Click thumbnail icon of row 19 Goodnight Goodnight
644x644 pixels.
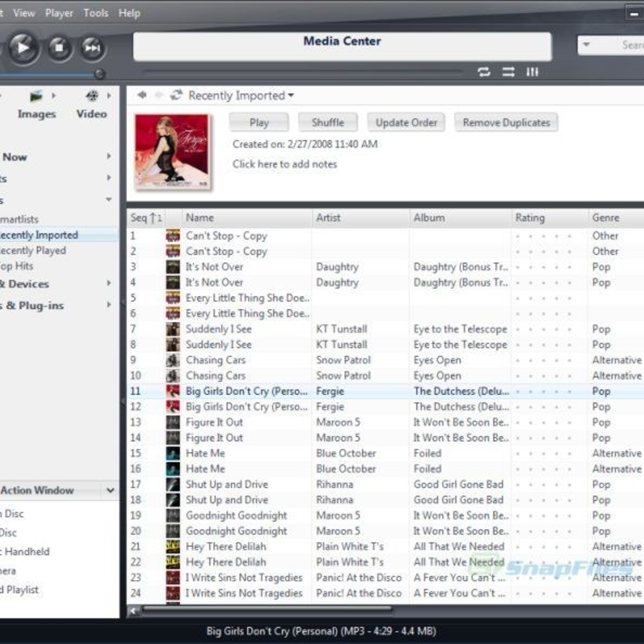coord(173,515)
